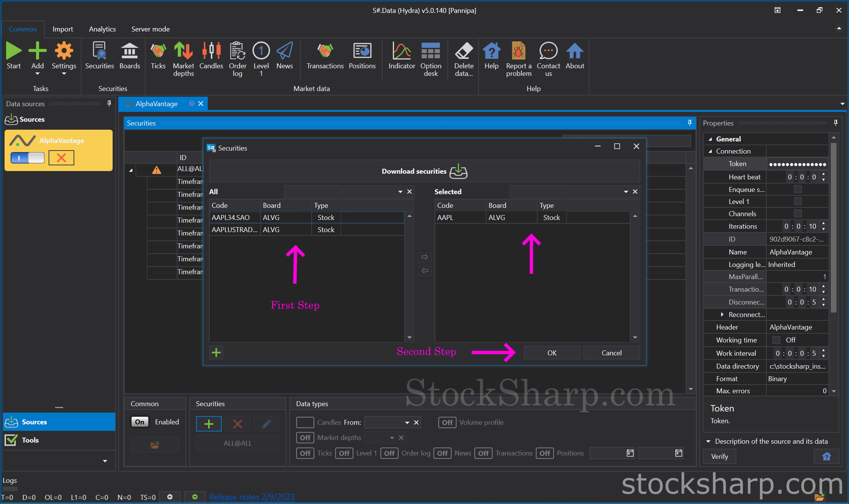Open the All list filter dropdown
This screenshot has width=849, height=504.
400,192
